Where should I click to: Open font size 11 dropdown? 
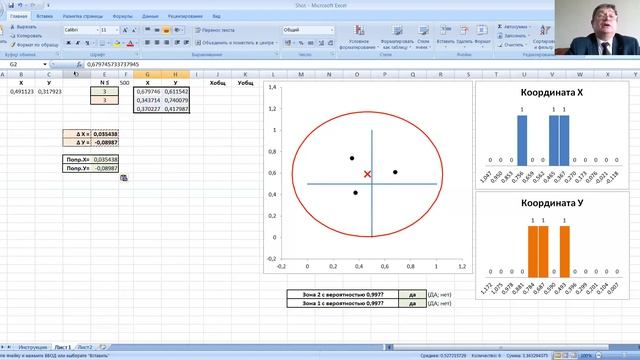pos(117,30)
